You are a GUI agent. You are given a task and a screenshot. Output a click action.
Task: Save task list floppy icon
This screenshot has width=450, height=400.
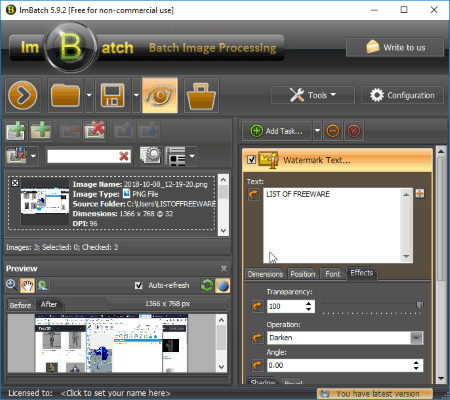click(112, 96)
